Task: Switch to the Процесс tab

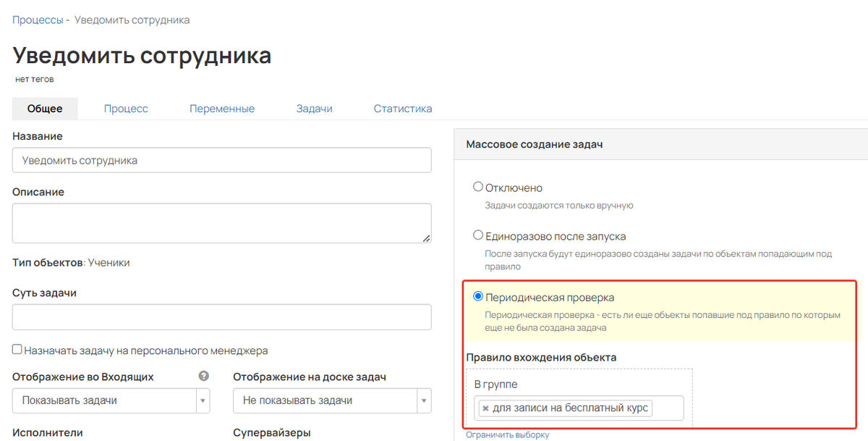Action: [x=126, y=109]
